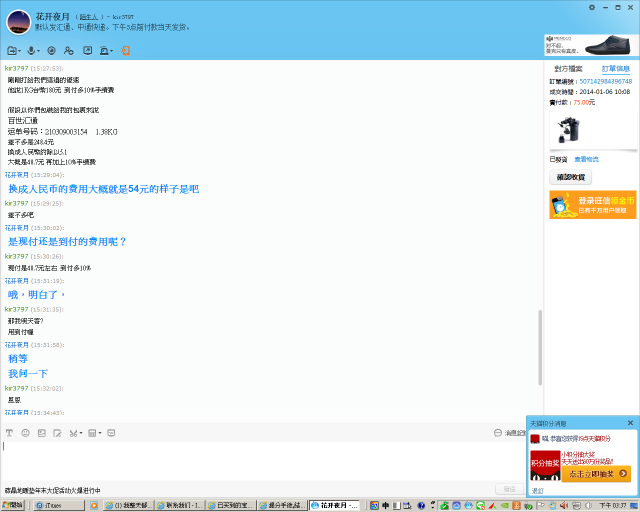Click the 积分抽奖 Tmall cat image

(x=545, y=465)
